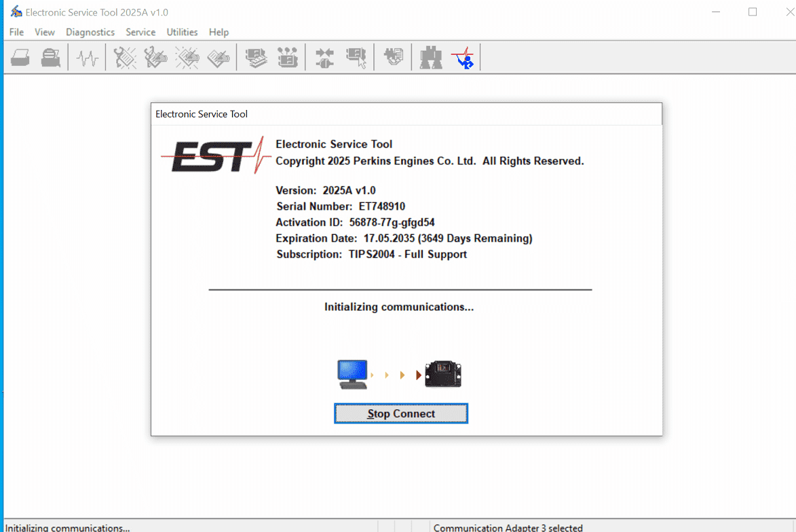Open the View menu

(x=45, y=32)
